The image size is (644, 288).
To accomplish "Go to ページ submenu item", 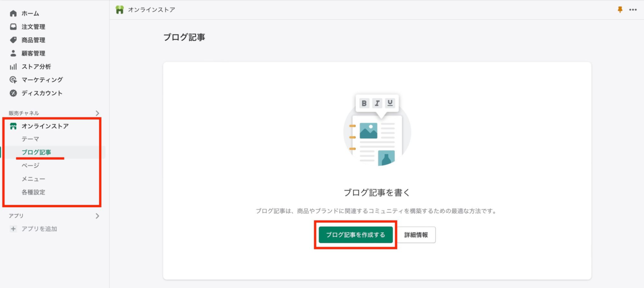I will (30, 165).
